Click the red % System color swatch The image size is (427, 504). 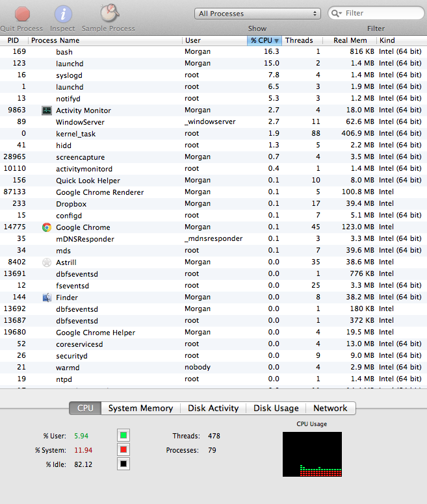[123, 449]
